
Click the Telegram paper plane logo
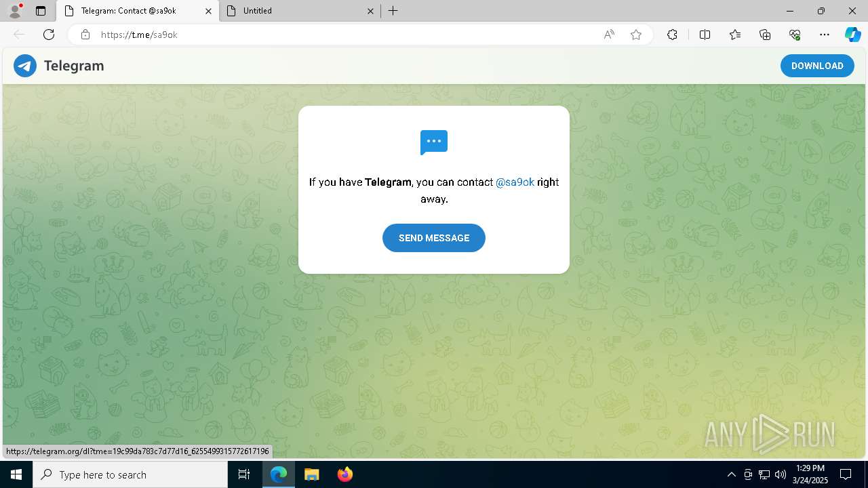click(x=25, y=66)
